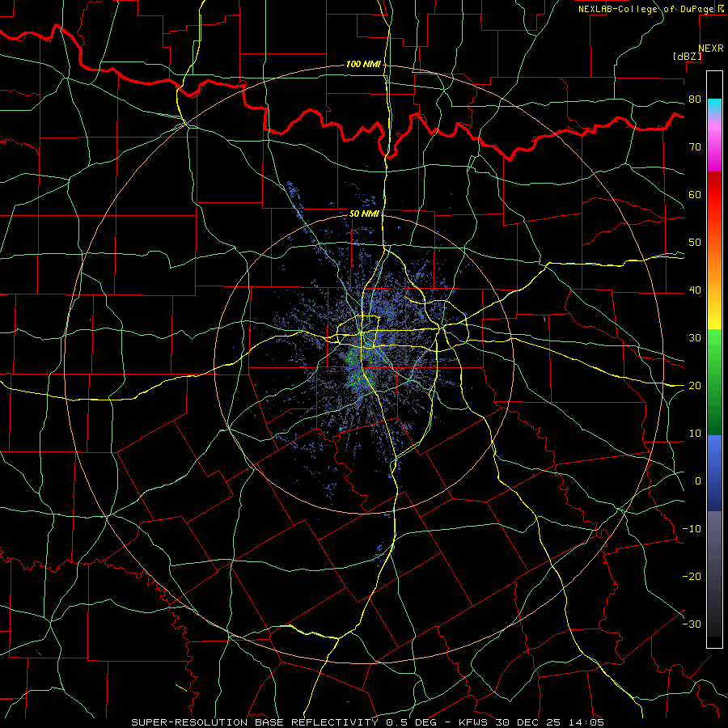Click the NEXR label above the color scale
This screenshot has height=728, width=728.
pyautogui.click(x=710, y=49)
